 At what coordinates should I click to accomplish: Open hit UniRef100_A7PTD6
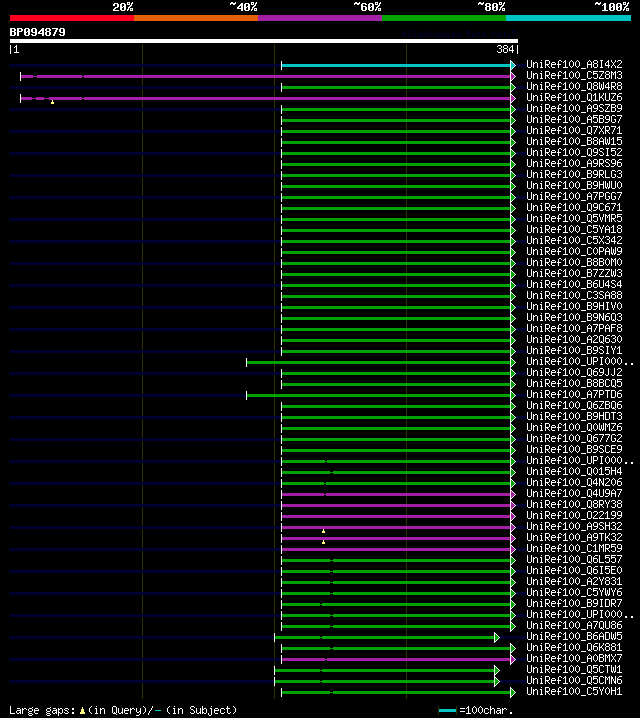point(574,394)
